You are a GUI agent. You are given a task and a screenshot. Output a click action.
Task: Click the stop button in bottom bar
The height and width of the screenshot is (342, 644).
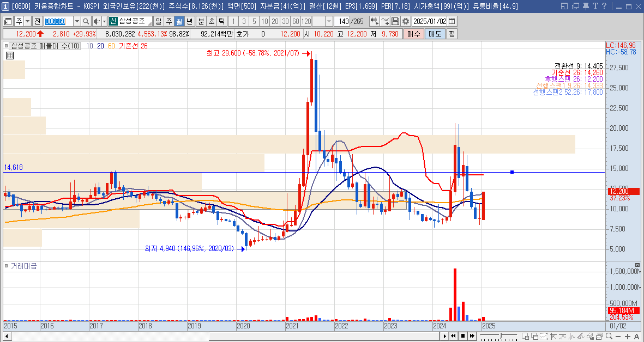[463, 336]
